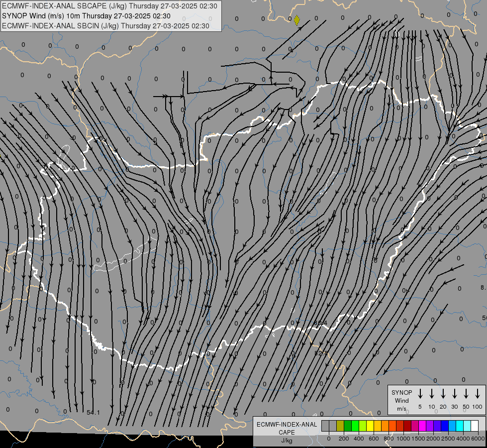Click the 2000 tick label on the CAPE scale

(x=433, y=439)
